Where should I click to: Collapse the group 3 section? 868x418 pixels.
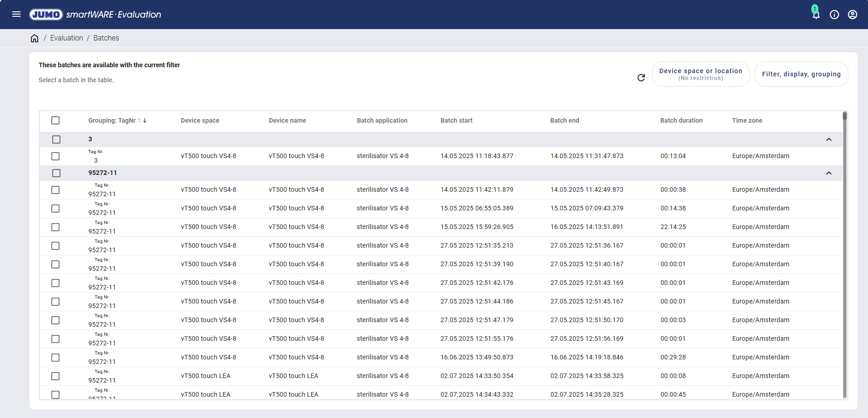pyautogui.click(x=828, y=139)
